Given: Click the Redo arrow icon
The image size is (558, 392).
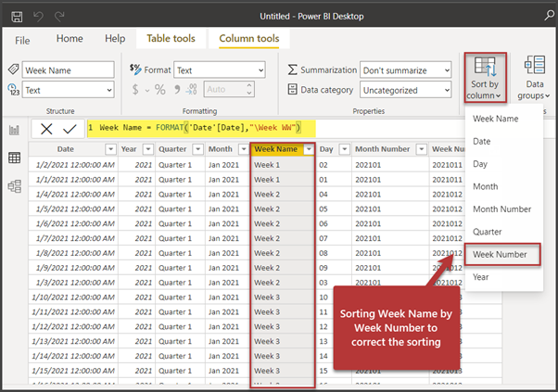Looking at the screenshot, I should [59, 17].
